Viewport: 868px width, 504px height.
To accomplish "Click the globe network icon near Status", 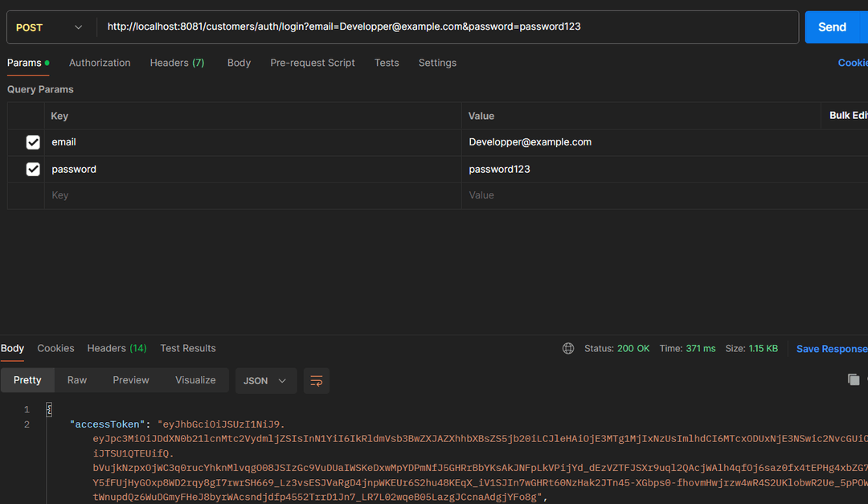I will (x=568, y=349).
